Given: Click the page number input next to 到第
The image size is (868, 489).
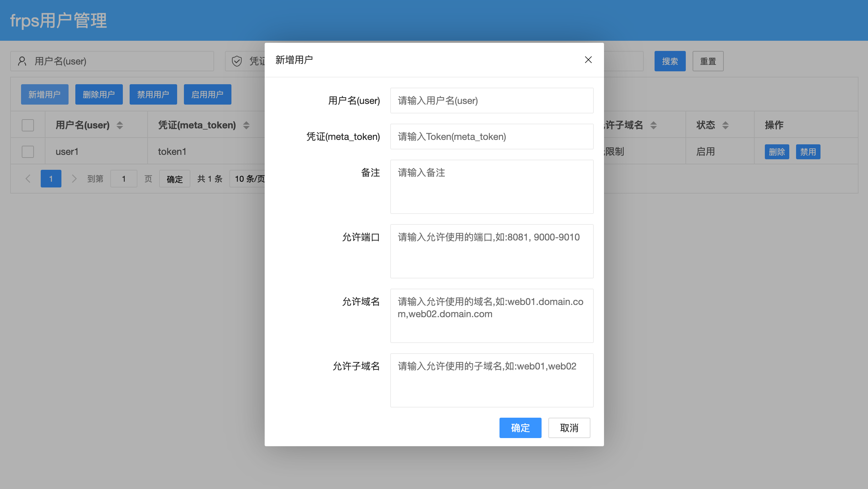Looking at the screenshot, I should 124,178.
